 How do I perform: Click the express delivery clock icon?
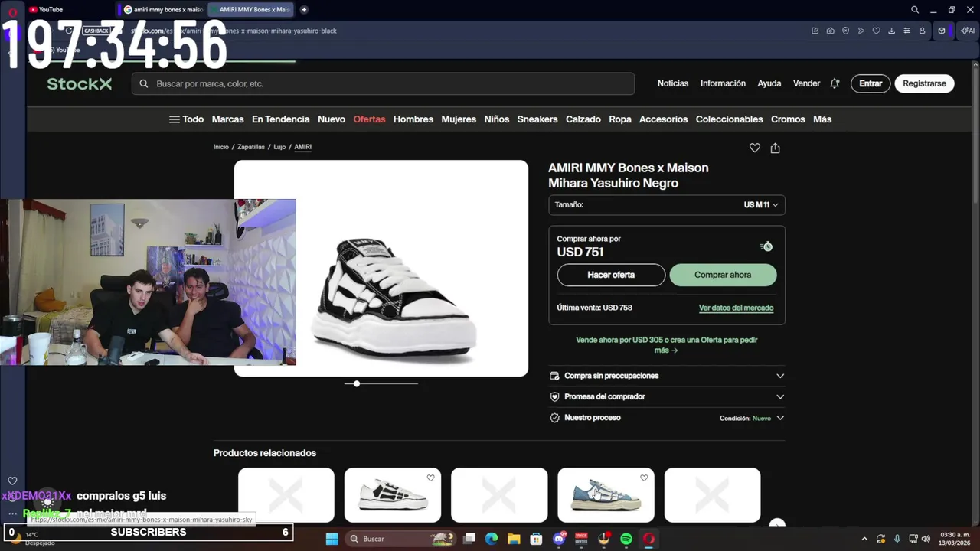(766, 246)
